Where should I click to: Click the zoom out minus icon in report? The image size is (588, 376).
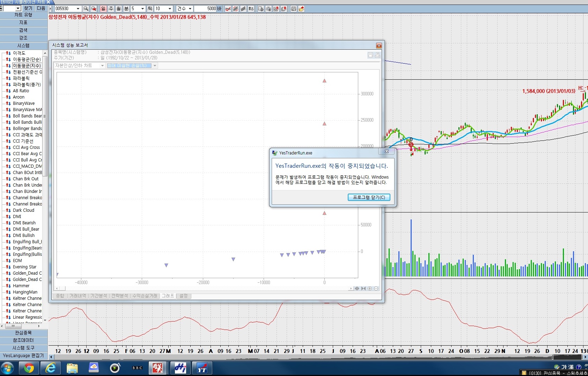tap(376, 289)
